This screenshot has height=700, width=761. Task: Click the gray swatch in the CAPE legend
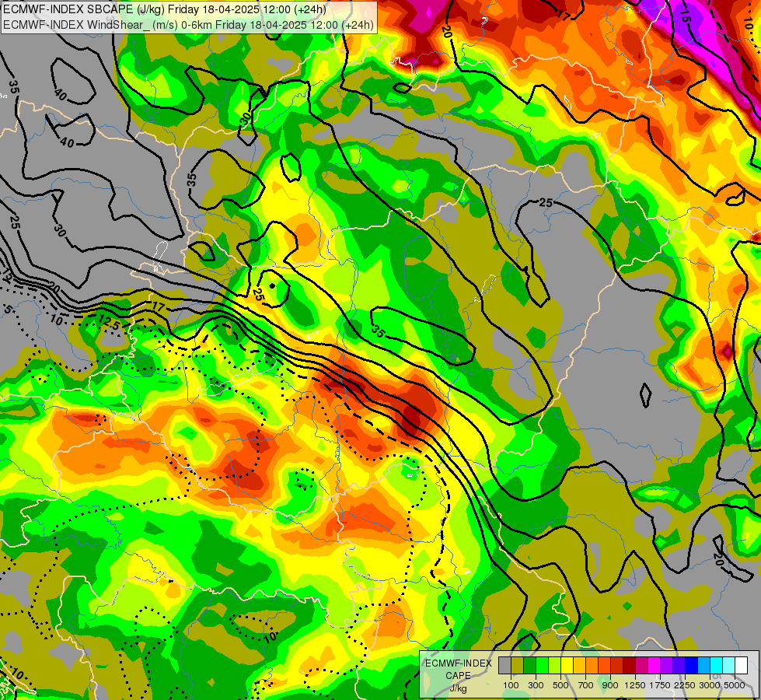(x=504, y=665)
